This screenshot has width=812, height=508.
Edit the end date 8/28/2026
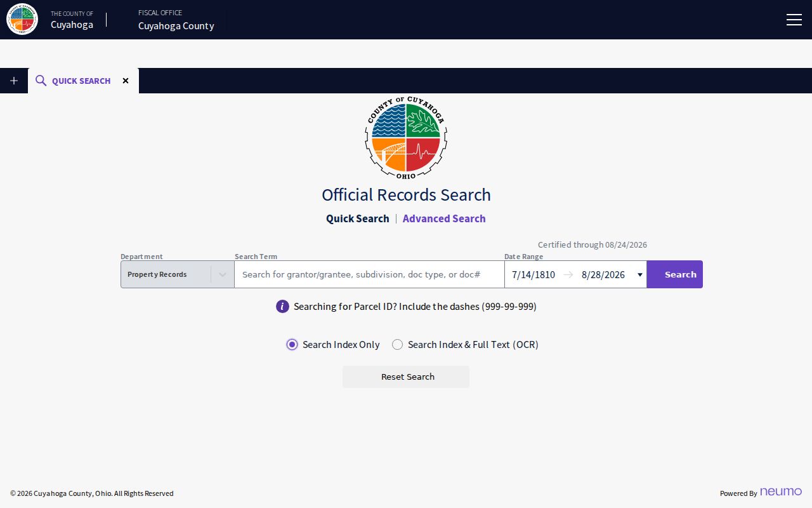pyautogui.click(x=603, y=275)
